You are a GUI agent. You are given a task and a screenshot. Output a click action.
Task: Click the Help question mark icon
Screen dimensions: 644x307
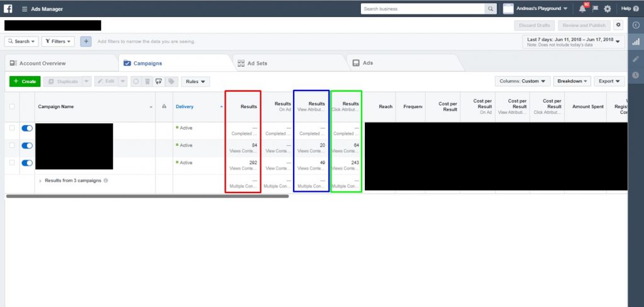pyautogui.click(x=636, y=9)
